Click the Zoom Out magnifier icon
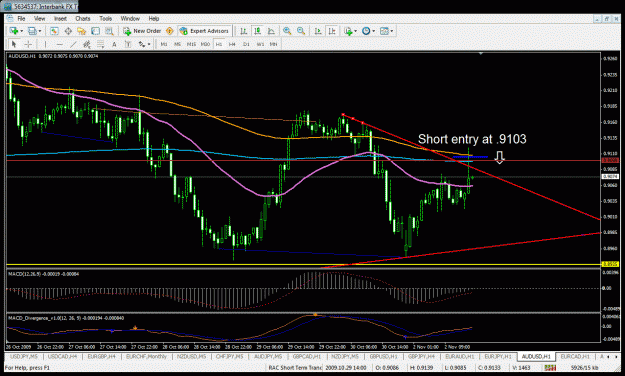The height and width of the screenshot is (376, 625). coord(301,31)
